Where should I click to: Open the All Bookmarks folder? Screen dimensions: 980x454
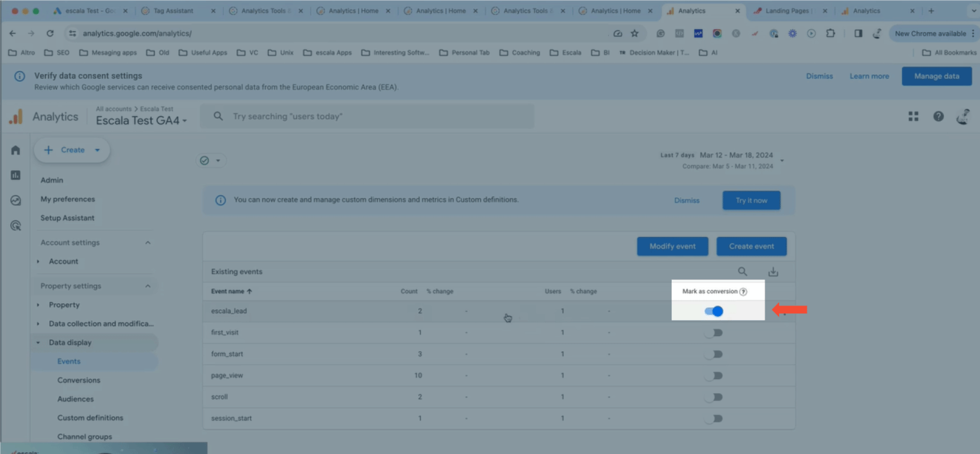949,53
